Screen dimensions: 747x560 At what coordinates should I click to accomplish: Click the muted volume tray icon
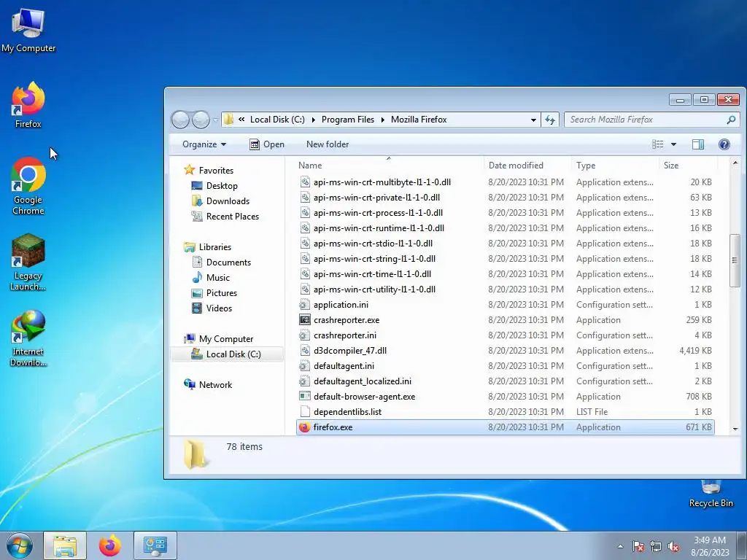[x=673, y=547]
